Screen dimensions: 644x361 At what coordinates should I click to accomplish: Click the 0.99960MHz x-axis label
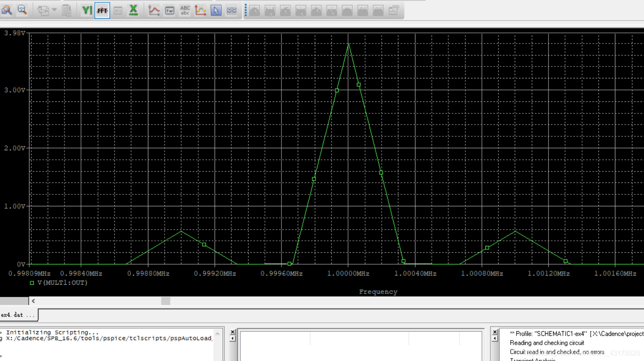(281, 274)
